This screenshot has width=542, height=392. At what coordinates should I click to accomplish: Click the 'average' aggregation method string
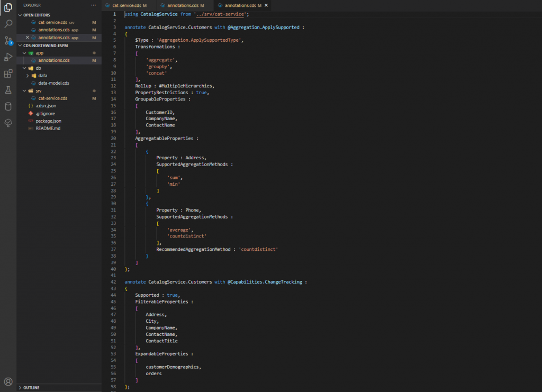[x=179, y=230]
